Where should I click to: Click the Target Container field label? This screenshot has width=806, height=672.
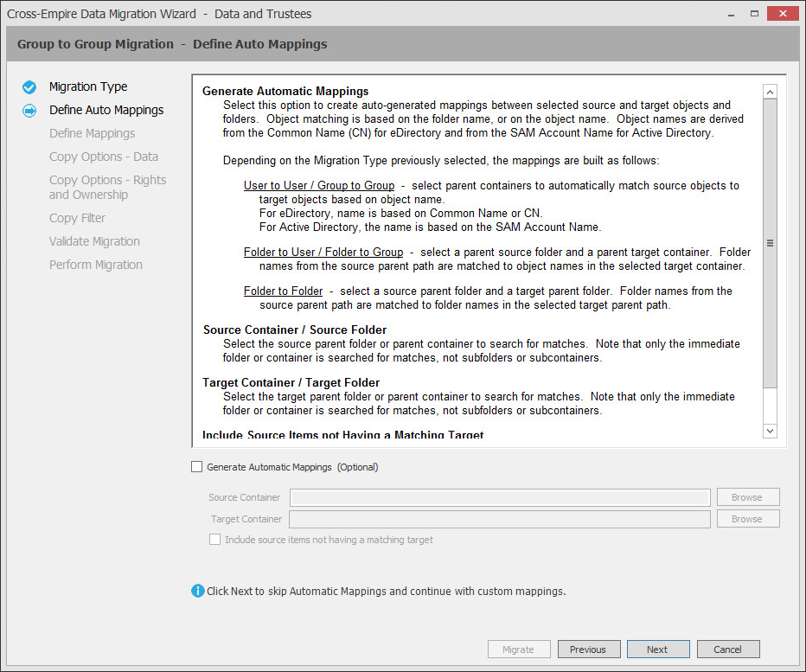pos(246,519)
